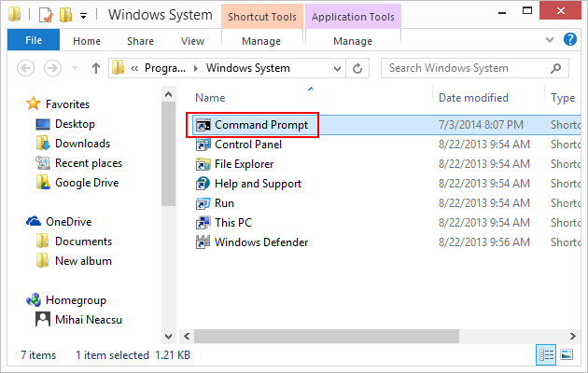This screenshot has height=373, width=588.
Task: Refresh the current folder view
Action: coord(358,68)
